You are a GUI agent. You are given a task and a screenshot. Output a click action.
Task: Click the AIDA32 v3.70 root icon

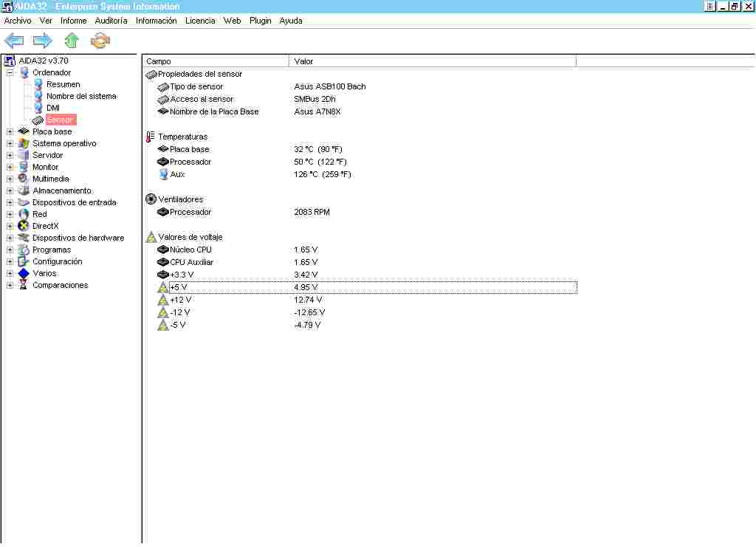10,61
